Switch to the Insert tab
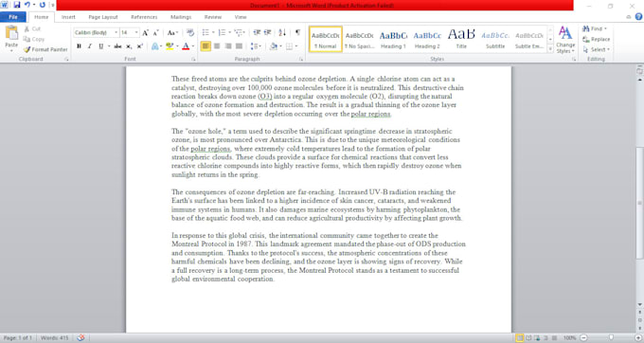The height and width of the screenshot is (343, 644). click(x=68, y=17)
